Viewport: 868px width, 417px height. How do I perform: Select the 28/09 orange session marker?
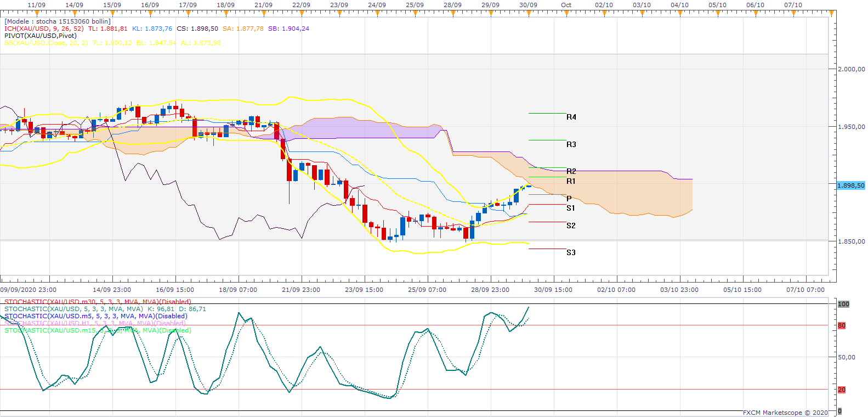pos(452,13)
